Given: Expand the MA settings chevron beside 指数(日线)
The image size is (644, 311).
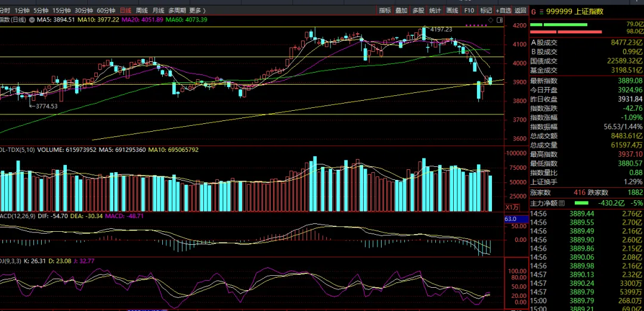Looking at the screenshot, I should point(32,20).
